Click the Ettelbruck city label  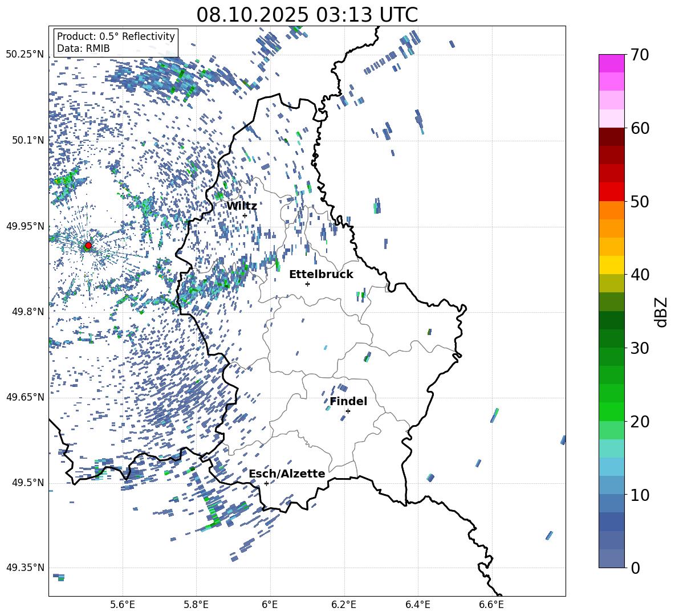tap(321, 275)
